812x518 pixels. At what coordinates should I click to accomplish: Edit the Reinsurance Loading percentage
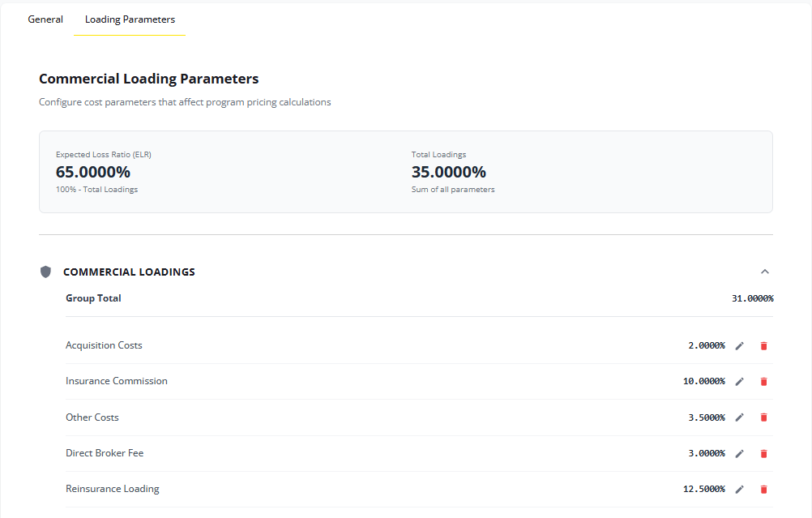[x=739, y=490]
